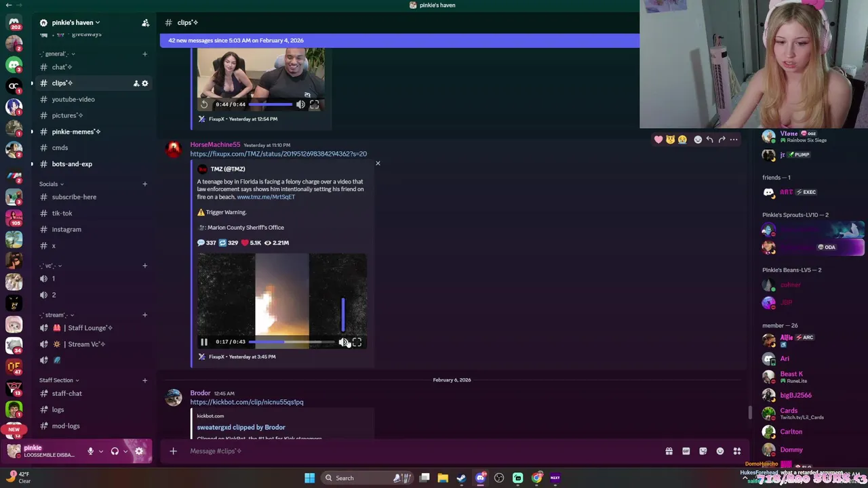
Task: Remove the TMZ embed with X button
Action: tap(378, 163)
